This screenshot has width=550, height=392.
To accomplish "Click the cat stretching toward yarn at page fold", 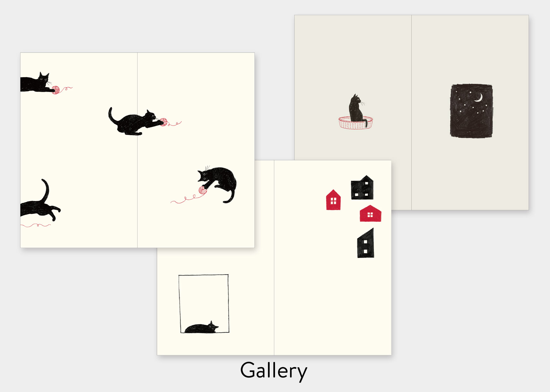I will click(136, 122).
